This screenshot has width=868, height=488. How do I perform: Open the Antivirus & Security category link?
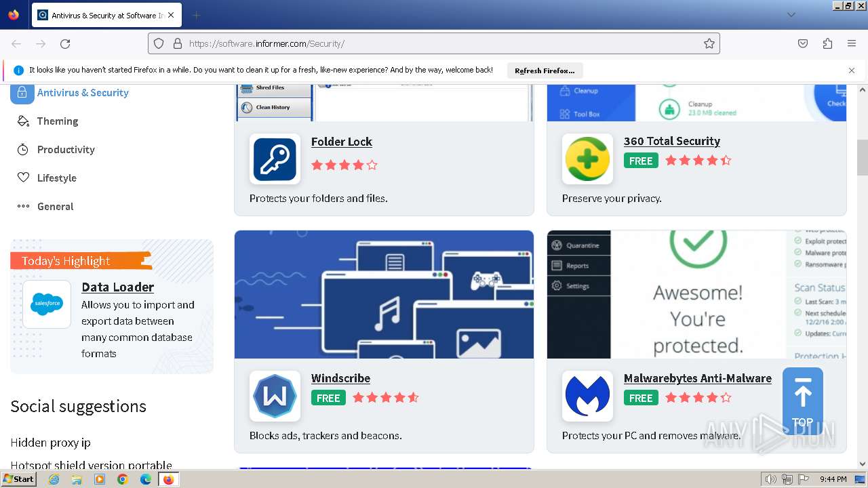click(83, 92)
